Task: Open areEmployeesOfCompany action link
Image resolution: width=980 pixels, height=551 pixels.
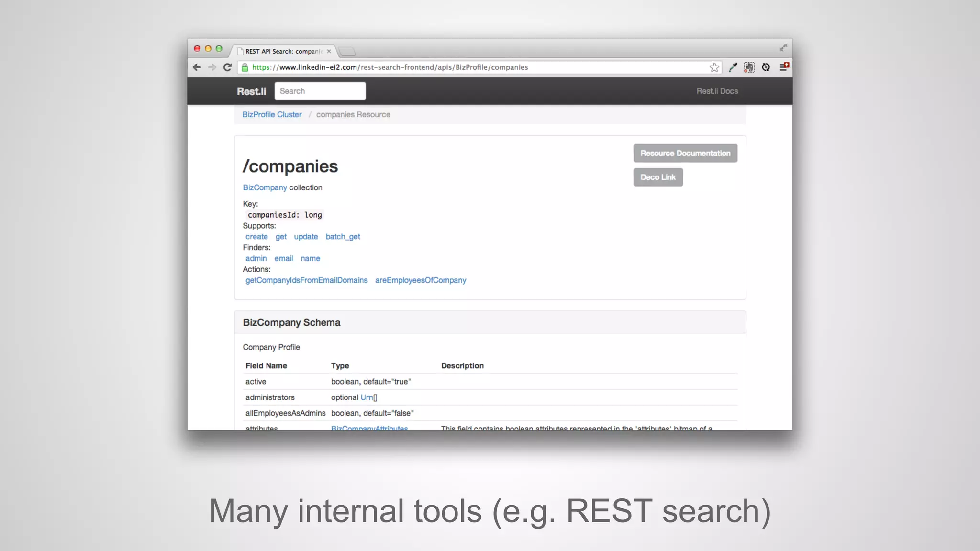Action: pyautogui.click(x=420, y=280)
